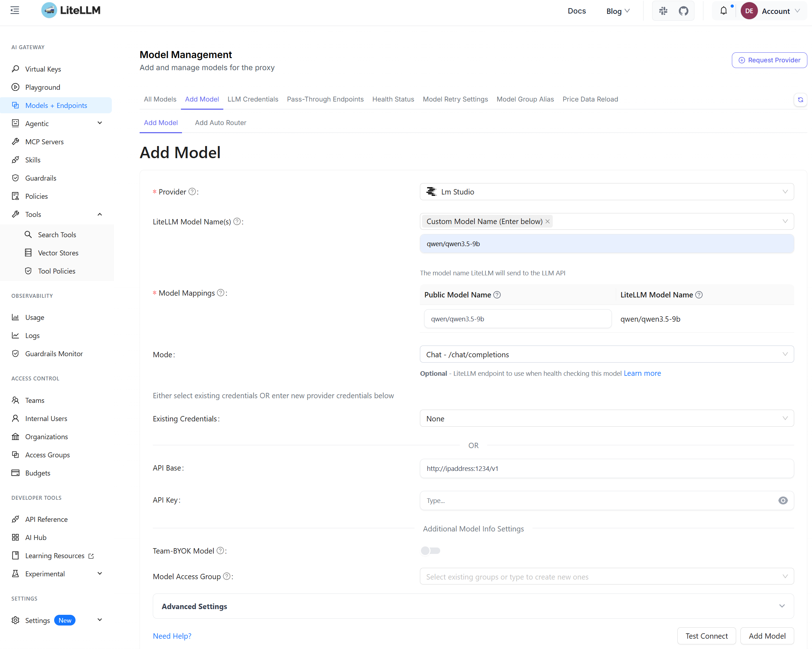Screen dimensions: 812x649
Task: Switch to the LLM Credentials tab
Action: [253, 99]
